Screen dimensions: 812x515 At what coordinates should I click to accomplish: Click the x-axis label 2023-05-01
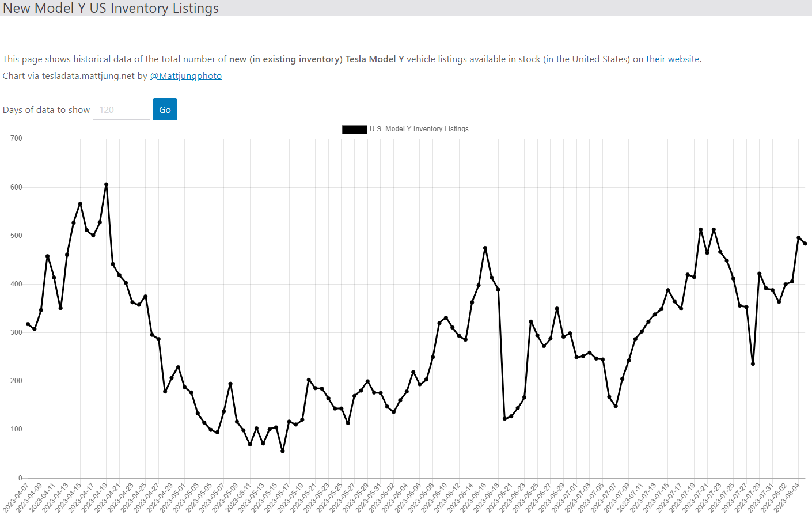172,497
